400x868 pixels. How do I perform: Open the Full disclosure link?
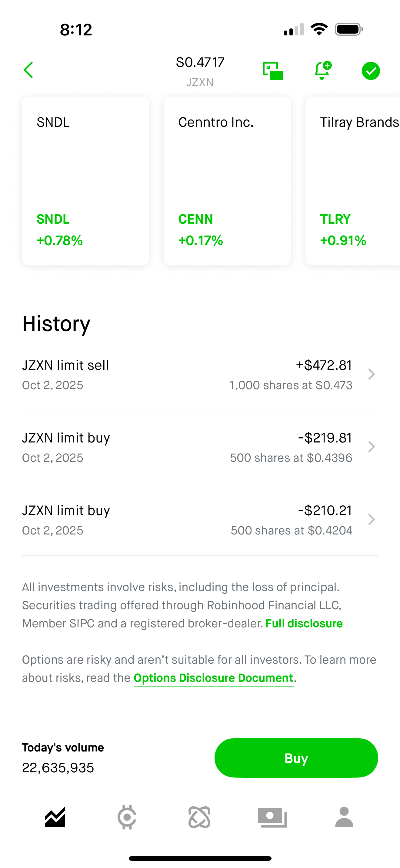click(x=304, y=624)
